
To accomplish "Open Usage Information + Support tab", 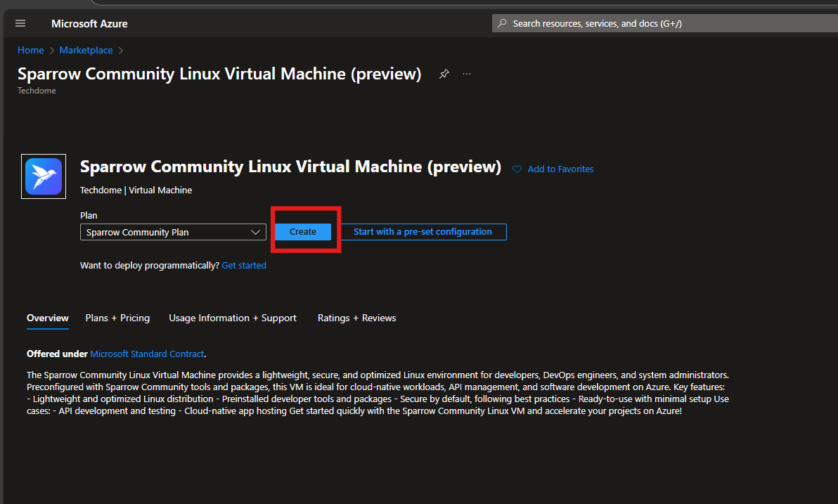I will pos(233,318).
